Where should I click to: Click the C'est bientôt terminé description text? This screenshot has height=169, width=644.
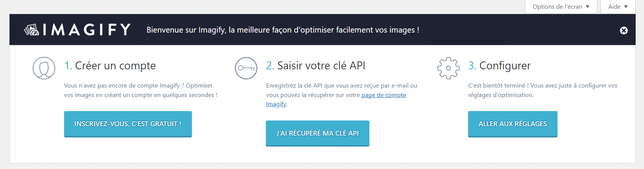coord(542,90)
